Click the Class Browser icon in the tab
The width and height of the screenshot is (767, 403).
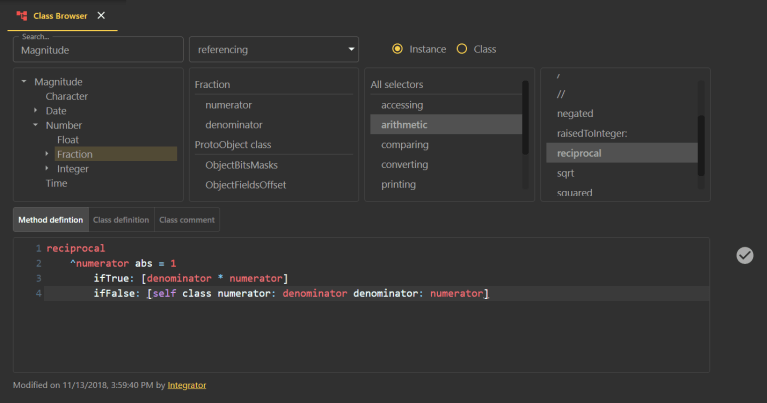pyautogui.click(x=22, y=16)
